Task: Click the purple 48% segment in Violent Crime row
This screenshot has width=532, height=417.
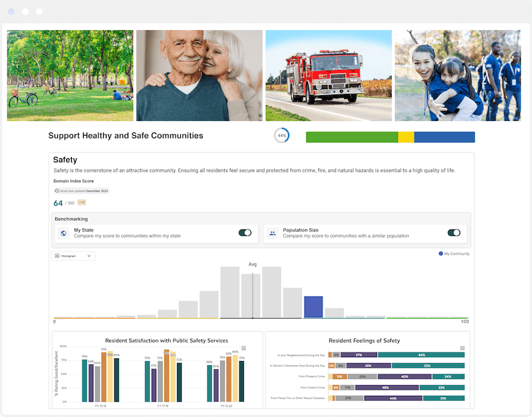Action: tap(387, 388)
